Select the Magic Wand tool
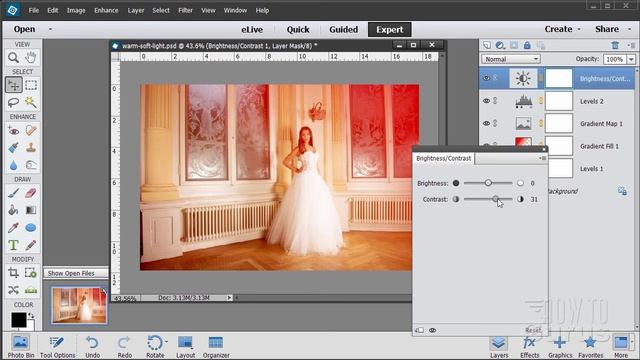 [x=31, y=102]
